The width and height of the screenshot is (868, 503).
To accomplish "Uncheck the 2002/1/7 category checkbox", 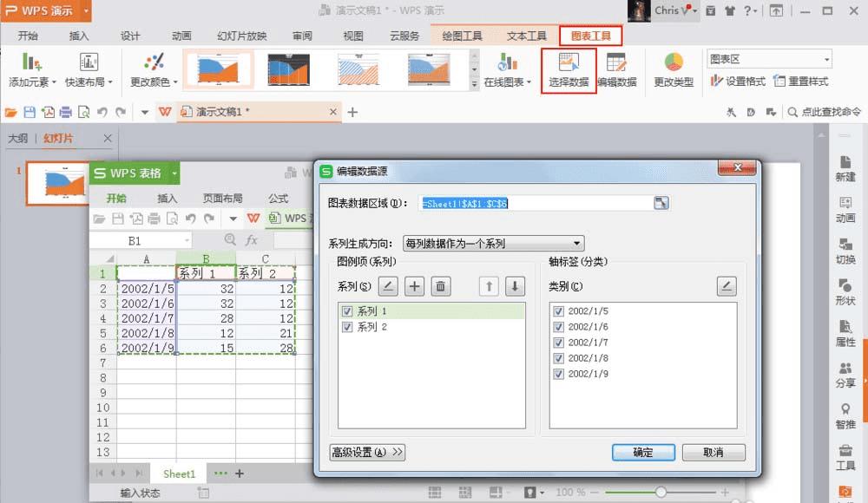I will click(x=558, y=343).
